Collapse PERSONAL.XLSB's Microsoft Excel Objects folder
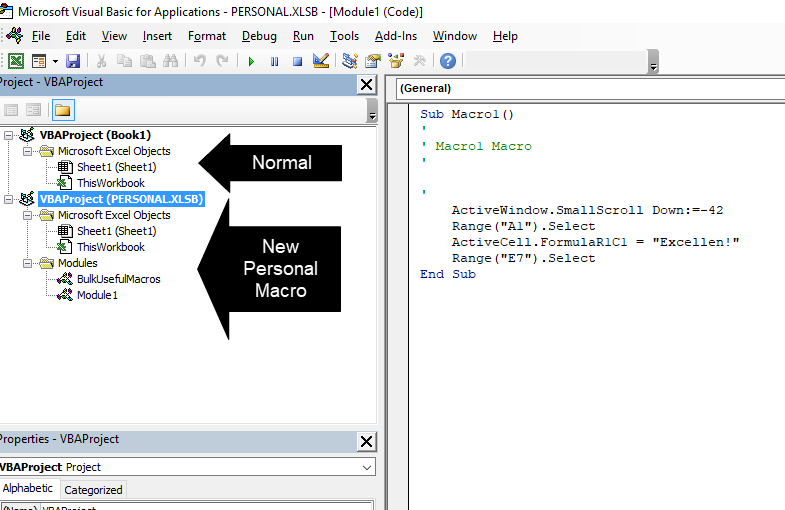The height and width of the screenshot is (510, 785). pyautogui.click(x=28, y=215)
